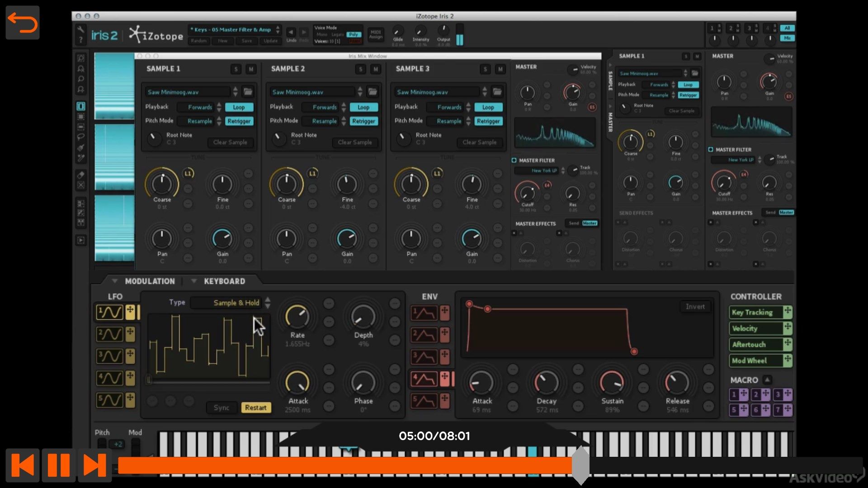
Task: Click the wrench settings icon
Action: (x=80, y=29)
